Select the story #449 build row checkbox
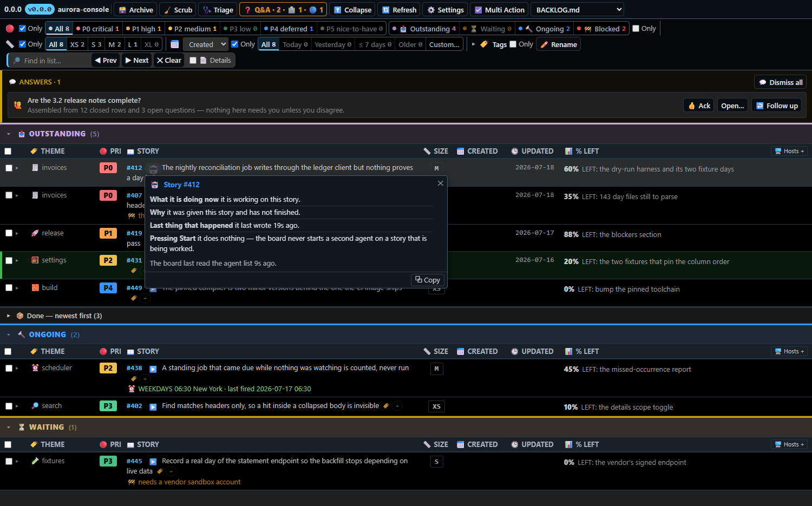The height and width of the screenshot is (506, 812). (x=9, y=288)
